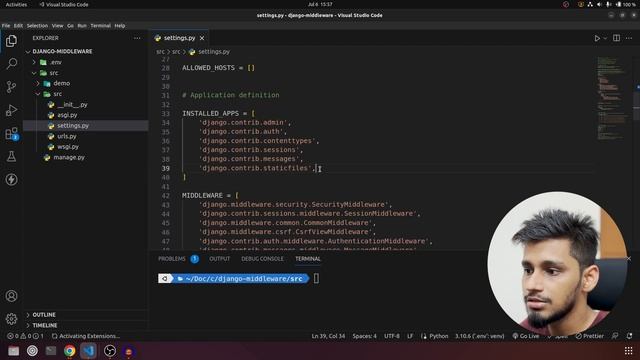Launch Chrome from the dock

(69, 351)
